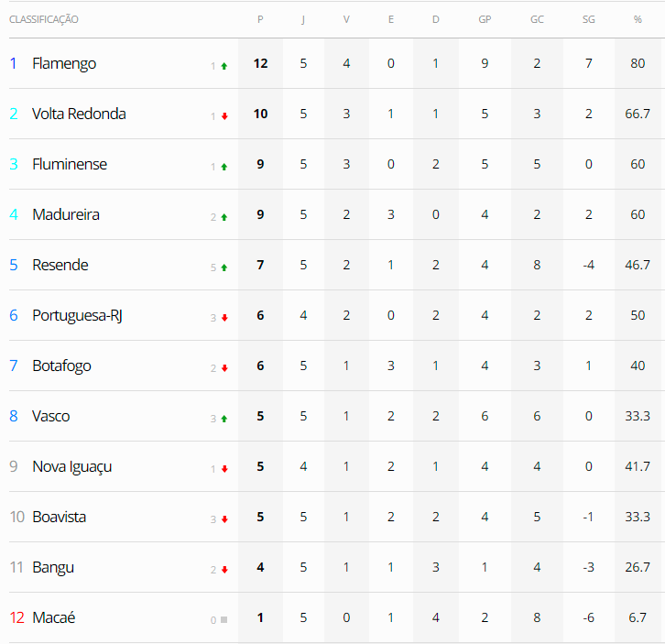The height and width of the screenshot is (644, 665).
Task: Click the SG column header
Action: pos(589,19)
